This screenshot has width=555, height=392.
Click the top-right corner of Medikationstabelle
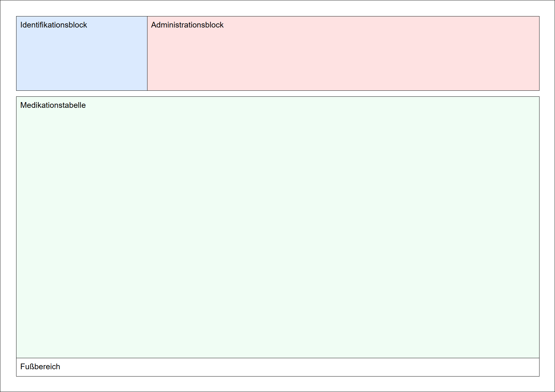(539, 97)
